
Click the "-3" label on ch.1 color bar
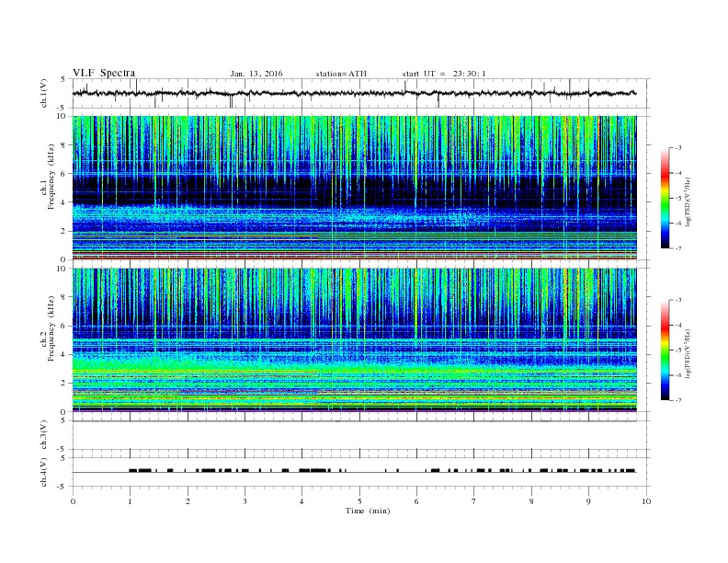coord(677,148)
